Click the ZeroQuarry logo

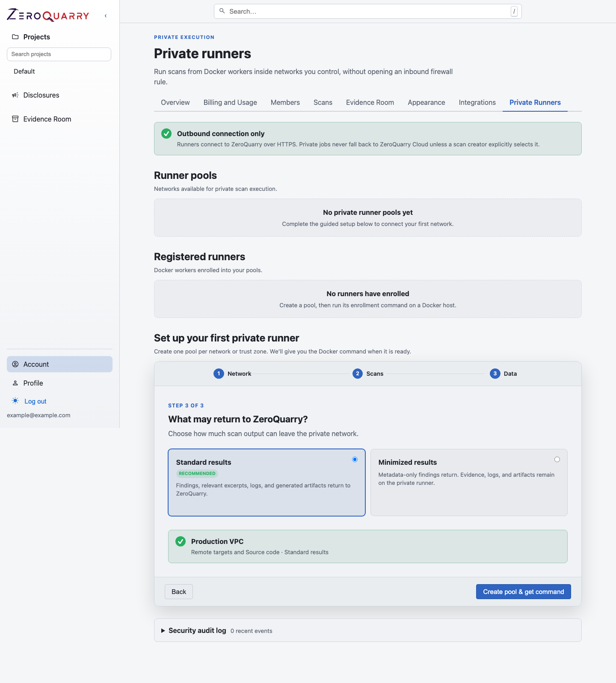[48, 15]
